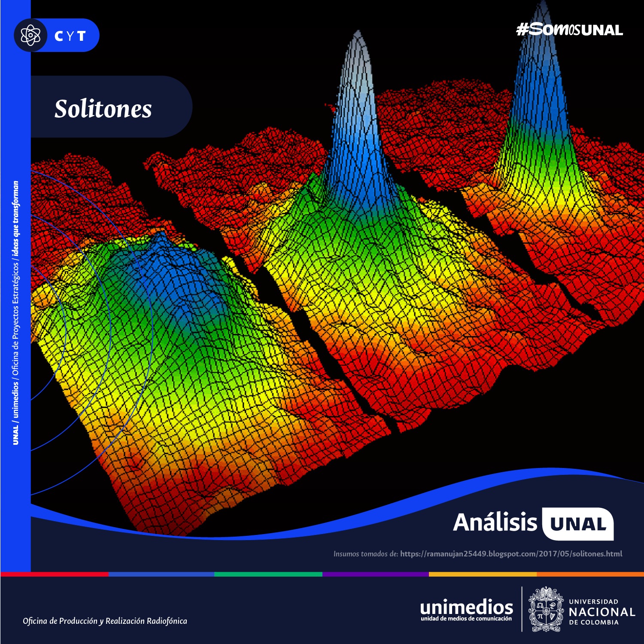
Task: Click the Universidad Nacional crest emblem
Action: pyautogui.click(x=545, y=610)
